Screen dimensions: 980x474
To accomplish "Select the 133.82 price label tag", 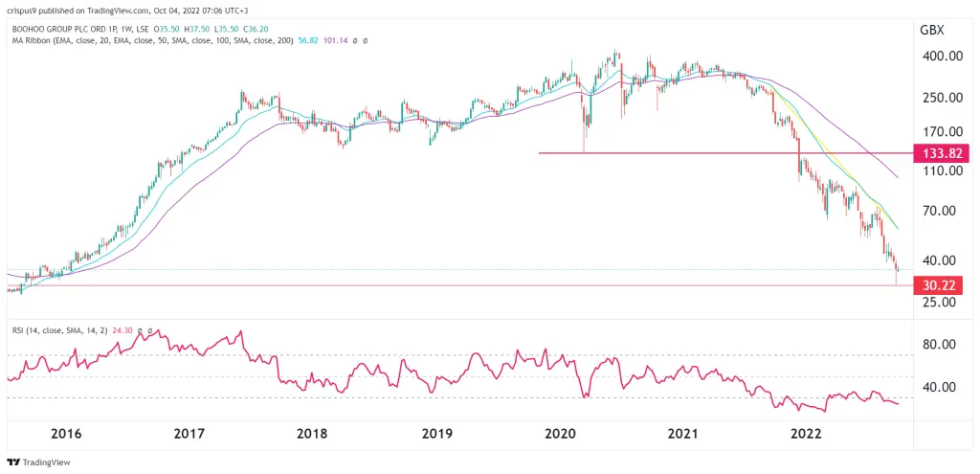I will point(942,152).
